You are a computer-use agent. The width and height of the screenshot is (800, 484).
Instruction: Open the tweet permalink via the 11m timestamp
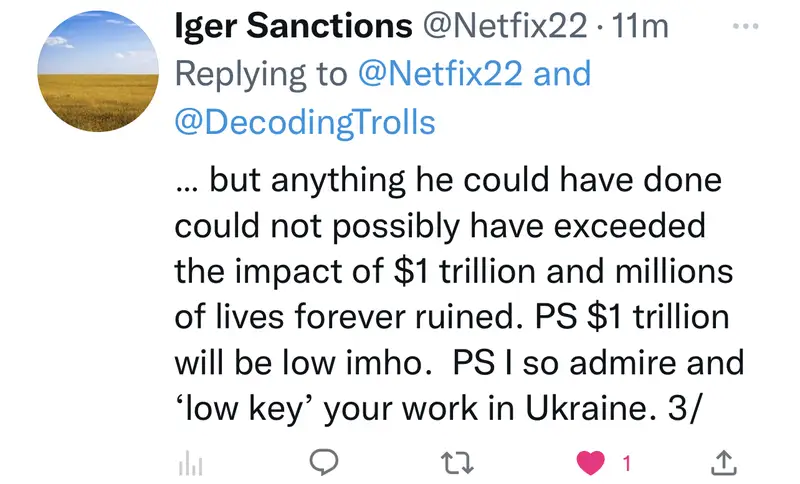coord(640,27)
